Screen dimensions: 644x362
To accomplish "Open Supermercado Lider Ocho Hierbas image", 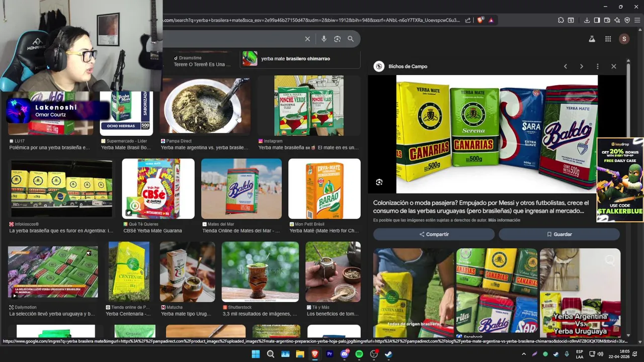I will 126,113.
